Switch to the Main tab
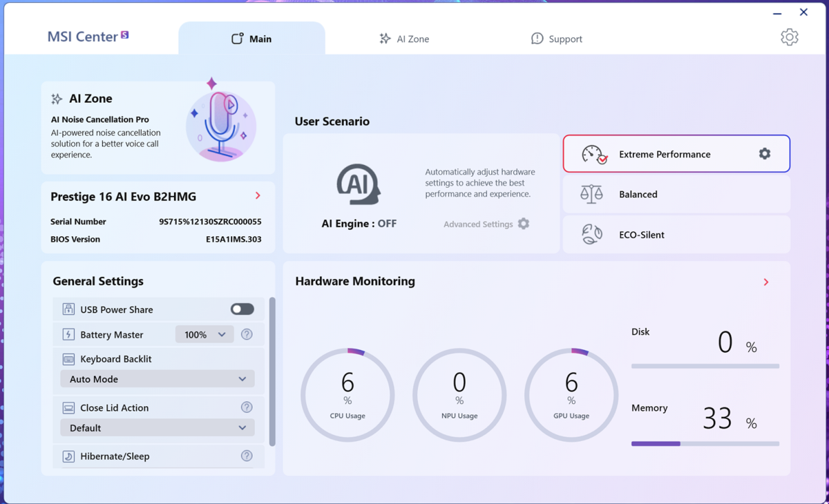 pyautogui.click(x=251, y=39)
